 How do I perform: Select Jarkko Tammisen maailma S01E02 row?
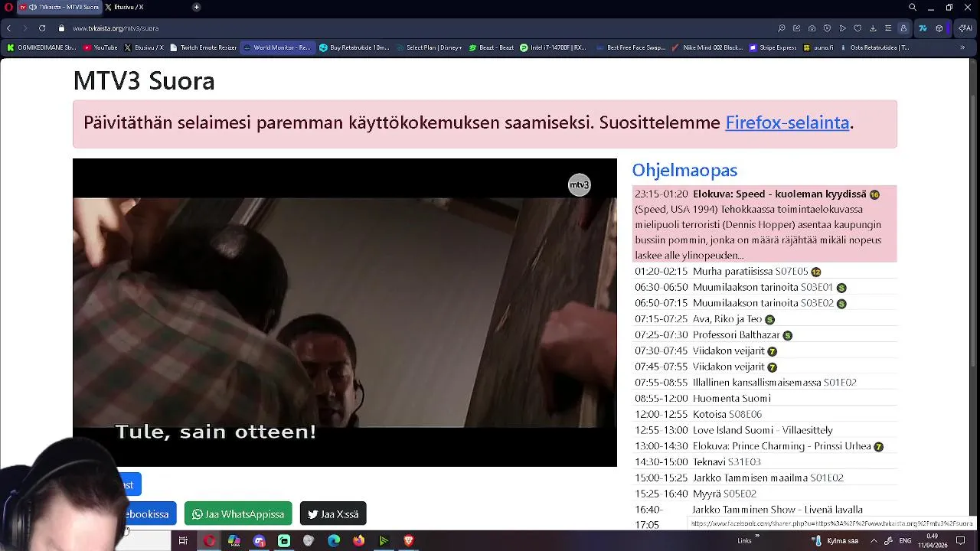click(x=764, y=478)
